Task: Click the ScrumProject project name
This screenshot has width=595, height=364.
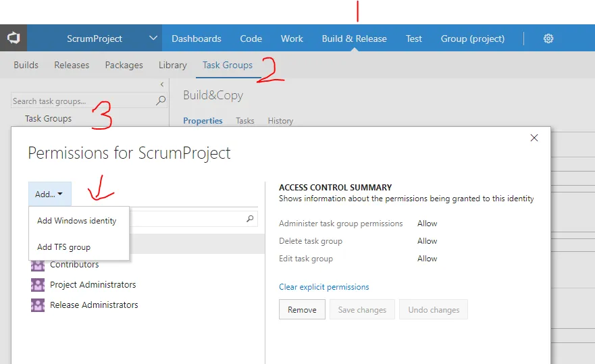Action: pos(95,38)
